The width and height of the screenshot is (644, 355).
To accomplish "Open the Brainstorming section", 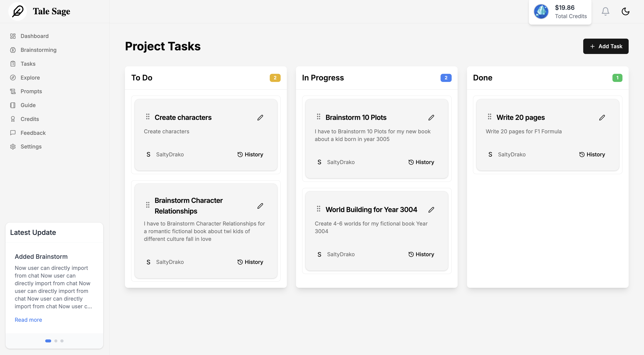I will click(38, 49).
